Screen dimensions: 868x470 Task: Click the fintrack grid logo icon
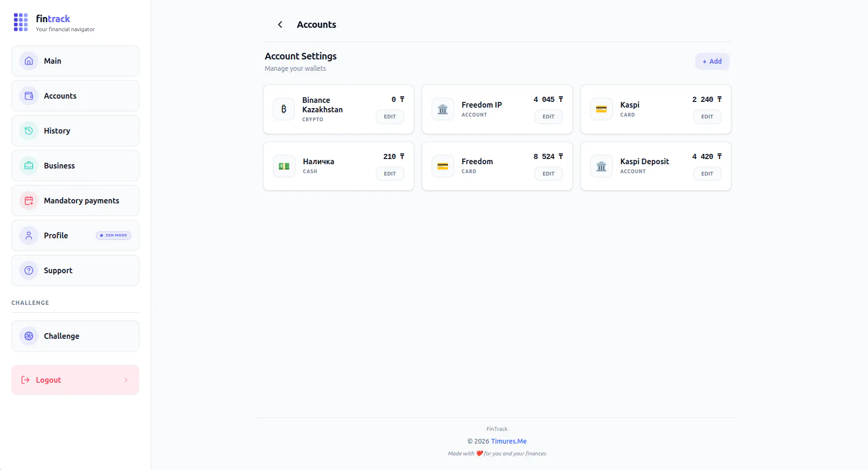[21, 22]
